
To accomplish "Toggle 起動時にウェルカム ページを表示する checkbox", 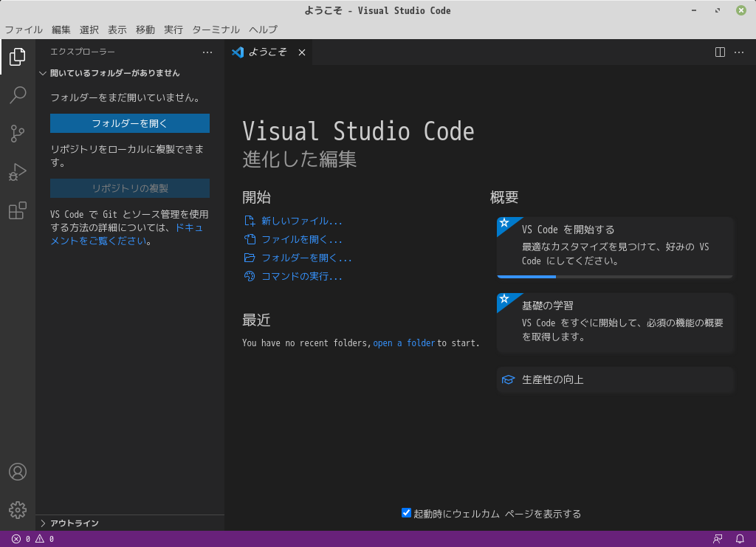I will click(x=406, y=513).
